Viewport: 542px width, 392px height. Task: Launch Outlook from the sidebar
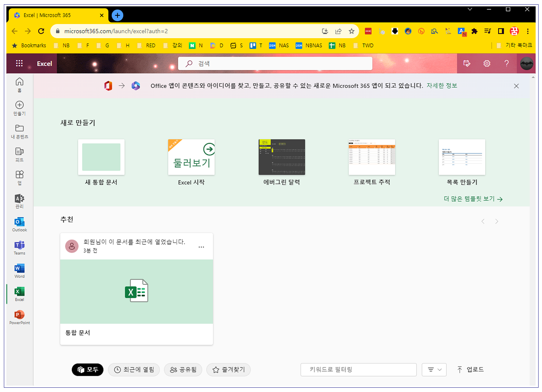[x=20, y=225]
